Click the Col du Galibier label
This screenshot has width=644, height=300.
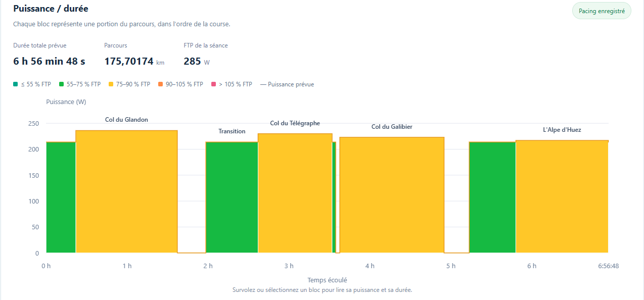(x=392, y=127)
